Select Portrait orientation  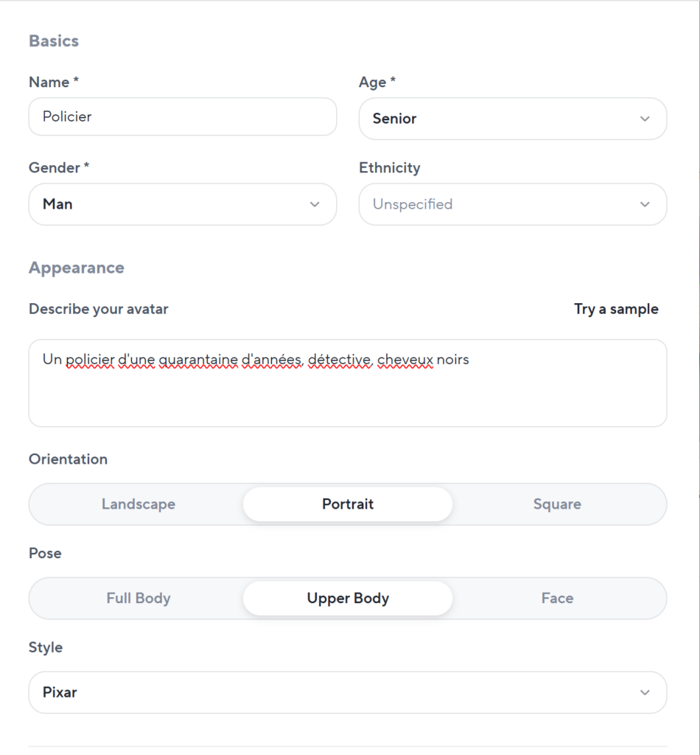click(348, 504)
